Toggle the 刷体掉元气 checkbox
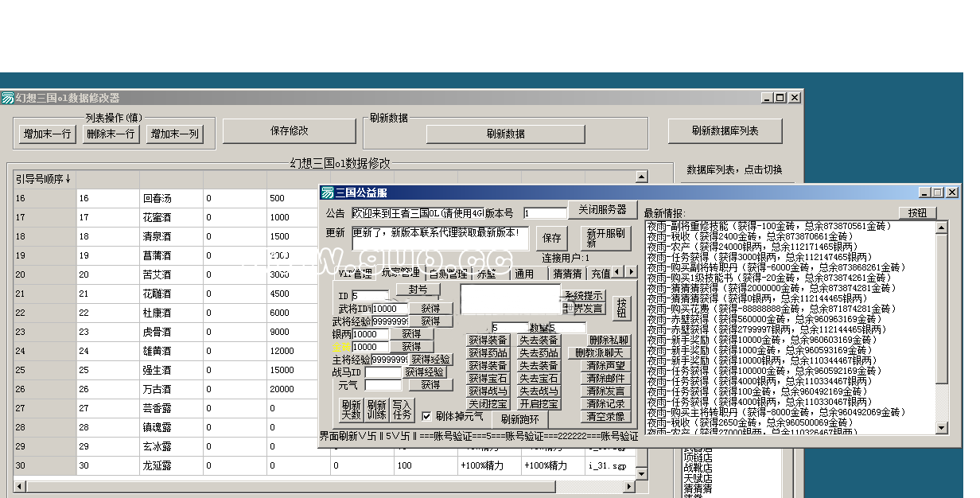Image resolution: width=980 pixels, height=498 pixels. coord(426,416)
